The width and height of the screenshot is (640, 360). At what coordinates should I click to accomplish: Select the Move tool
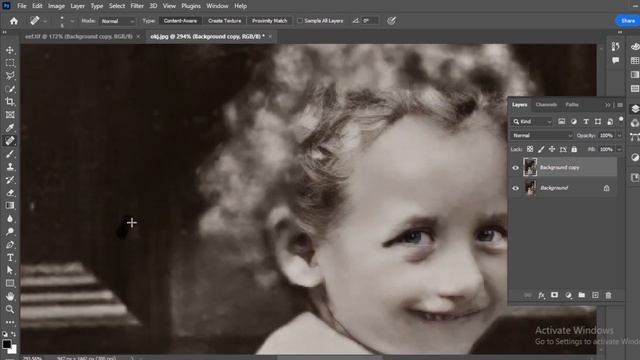(x=10, y=50)
